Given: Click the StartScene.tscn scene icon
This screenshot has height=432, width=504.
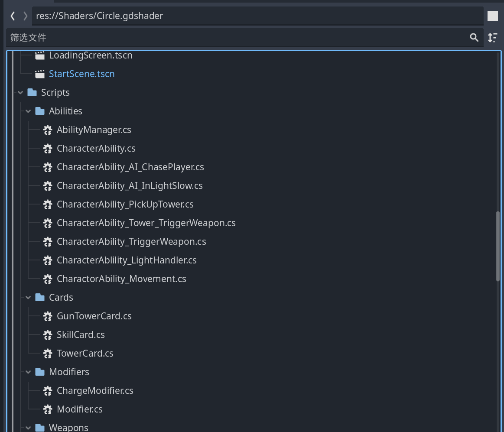Looking at the screenshot, I should (39, 74).
